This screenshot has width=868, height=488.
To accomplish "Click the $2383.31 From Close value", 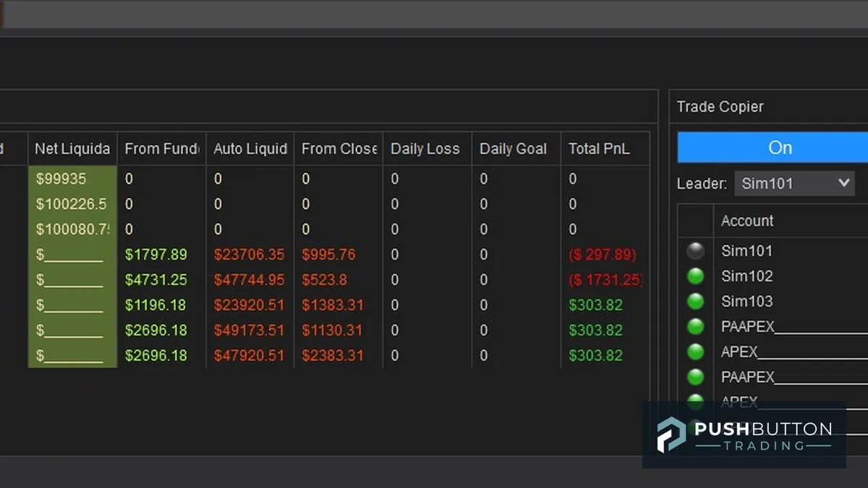I will coord(333,356).
